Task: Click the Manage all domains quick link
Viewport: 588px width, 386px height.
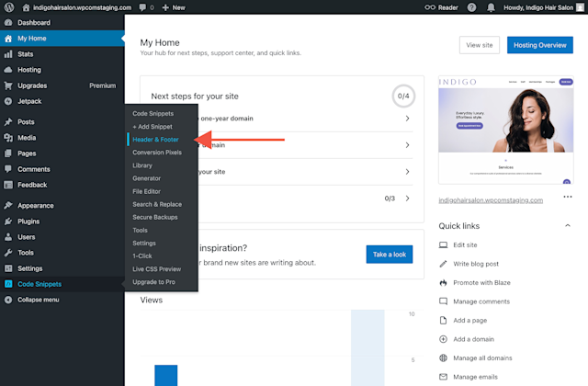Action: (482, 358)
